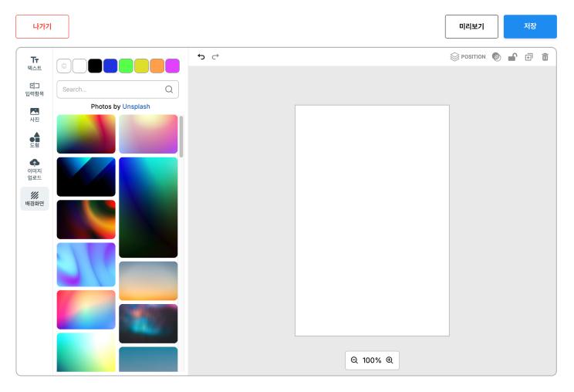Open the 입력항목 input field tool
The width and height of the screenshot is (574, 392).
point(34,89)
